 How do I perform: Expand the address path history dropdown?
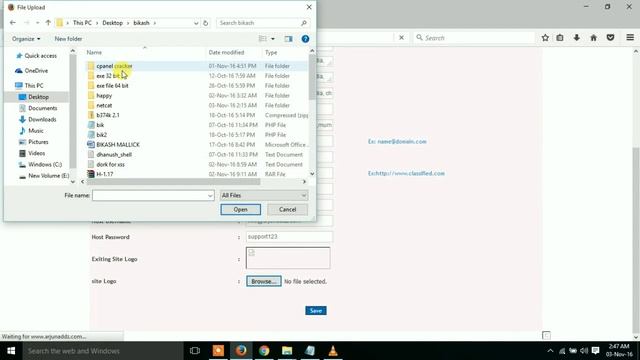(196, 23)
